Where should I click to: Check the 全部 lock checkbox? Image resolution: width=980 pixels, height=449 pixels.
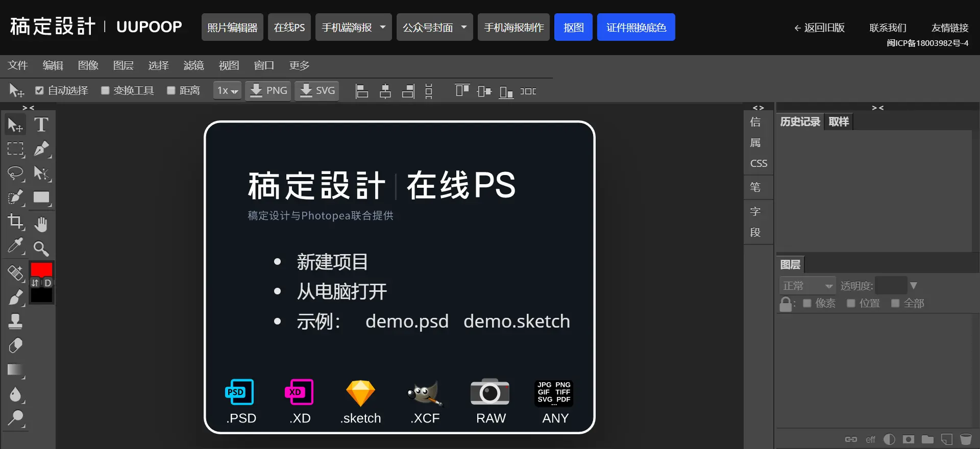tap(895, 303)
